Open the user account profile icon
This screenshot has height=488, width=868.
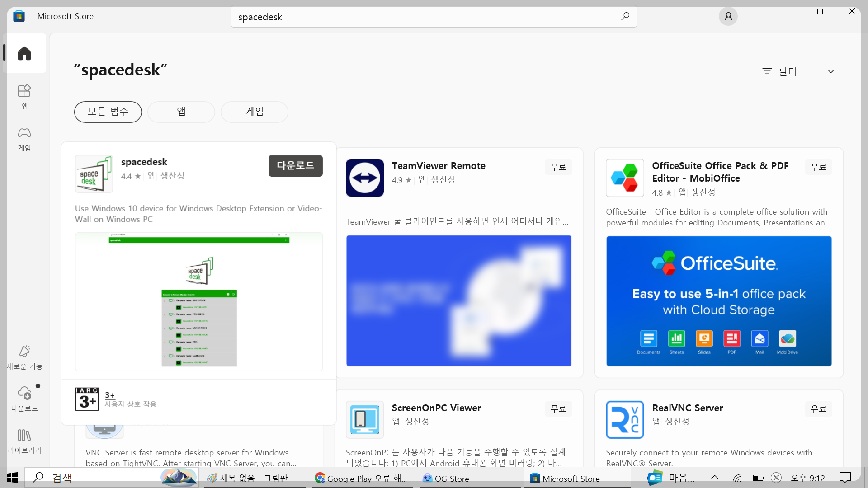pos(728,17)
